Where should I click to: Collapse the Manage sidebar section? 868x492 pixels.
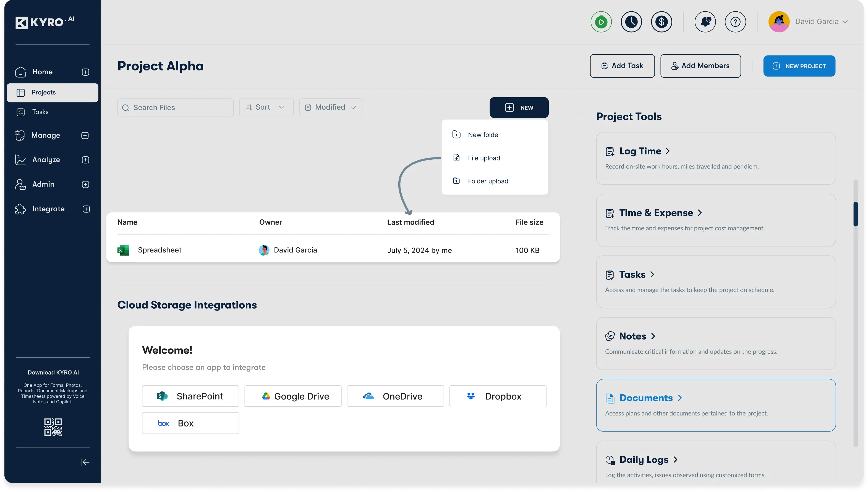pos(85,136)
